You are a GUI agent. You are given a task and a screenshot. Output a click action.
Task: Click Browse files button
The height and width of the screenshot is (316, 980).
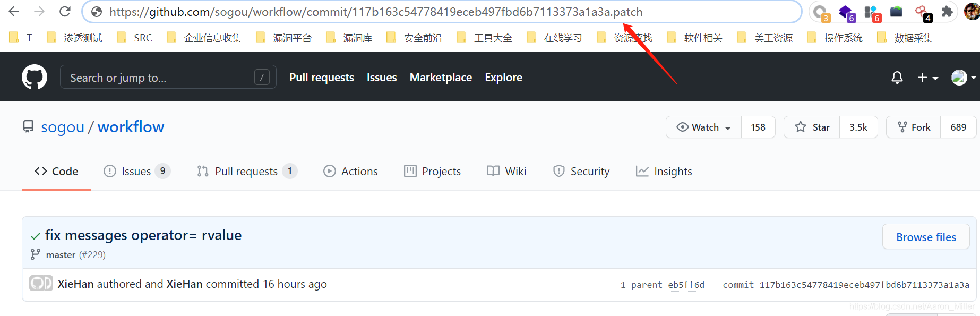click(x=926, y=237)
